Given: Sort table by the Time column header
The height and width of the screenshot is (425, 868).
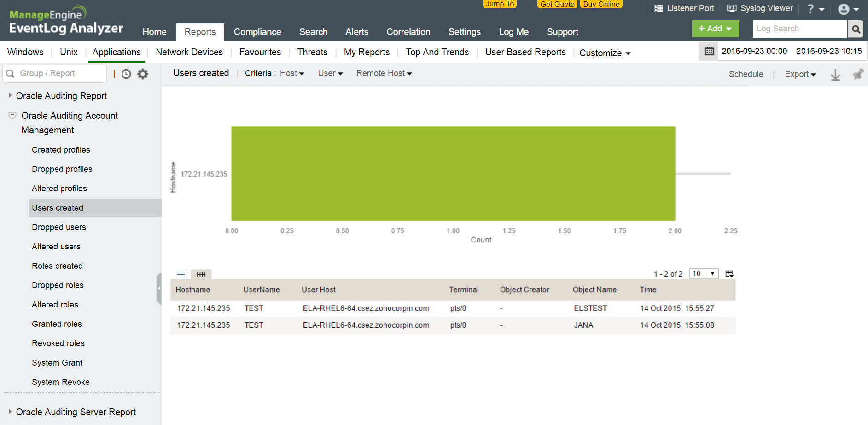Looking at the screenshot, I should [648, 289].
